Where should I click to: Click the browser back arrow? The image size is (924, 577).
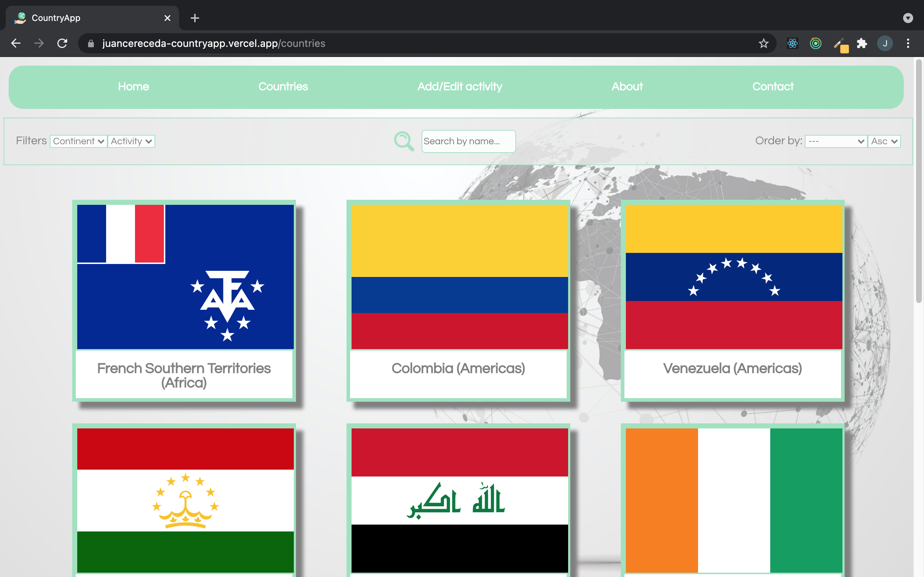(x=16, y=43)
